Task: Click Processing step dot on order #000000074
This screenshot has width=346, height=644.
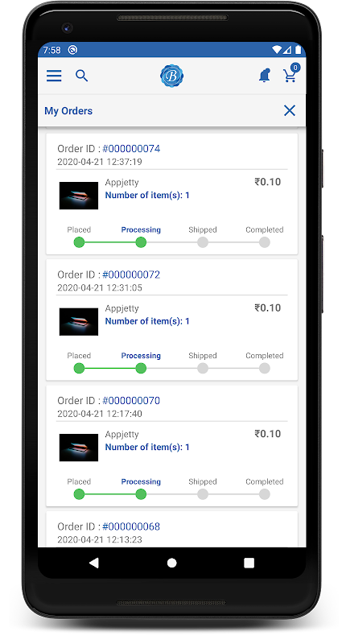Action: click(141, 242)
